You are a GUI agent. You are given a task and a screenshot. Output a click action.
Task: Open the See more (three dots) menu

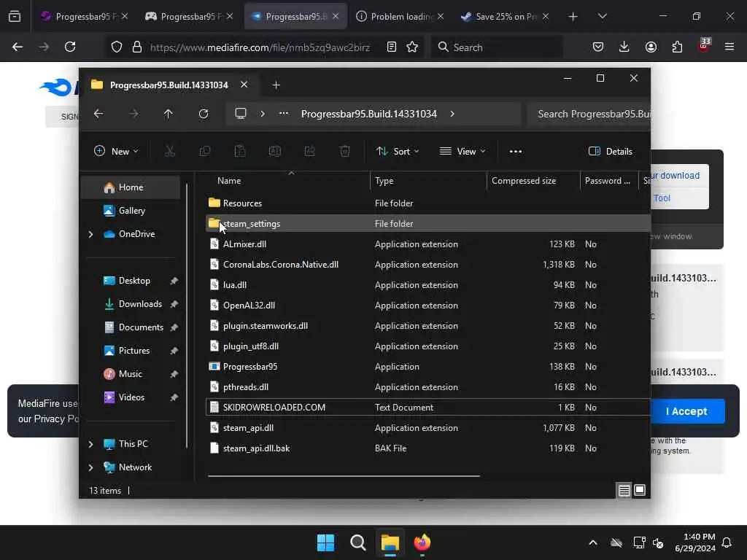point(516,152)
